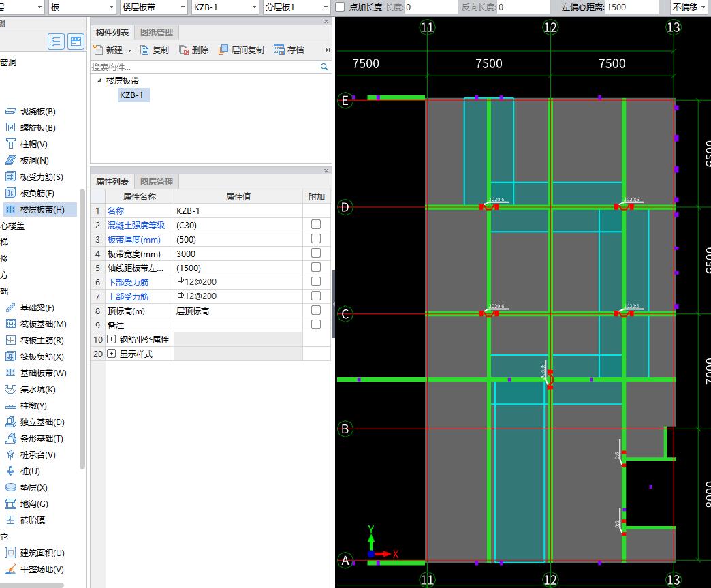711x588 pixels.
Task: Toggle the 点加长度 checkbox
Action: [x=340, y=7]
